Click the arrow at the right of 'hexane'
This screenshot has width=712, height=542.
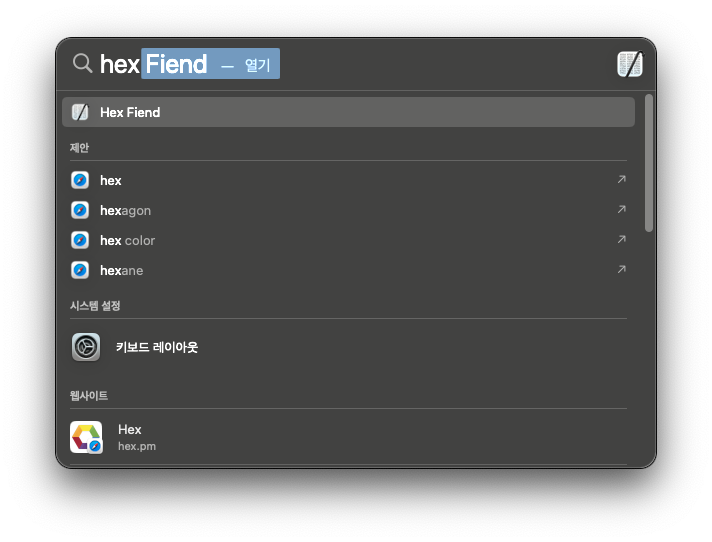point(621,270)
